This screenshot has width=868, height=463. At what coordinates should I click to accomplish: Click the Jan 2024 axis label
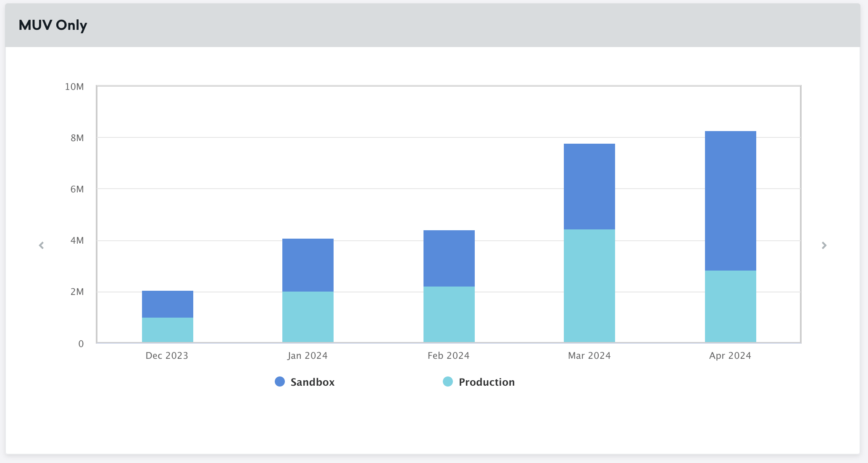coord(308,355)
